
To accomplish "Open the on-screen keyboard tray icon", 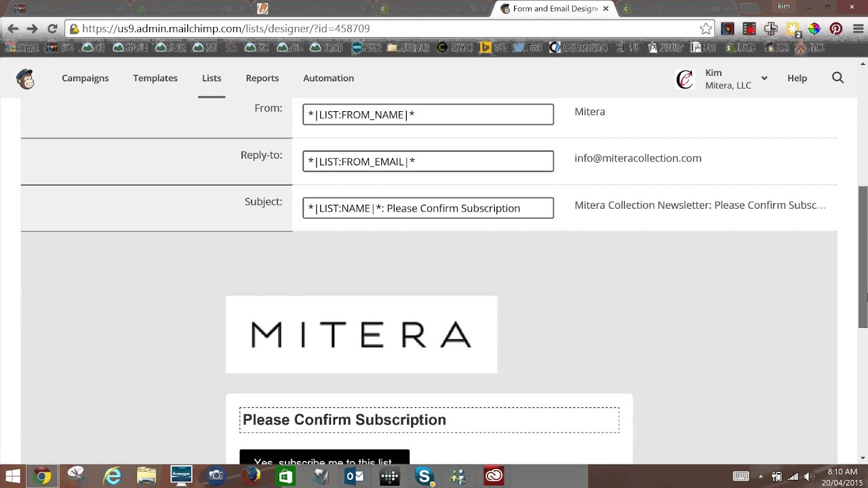I will (x=741, y=476).
